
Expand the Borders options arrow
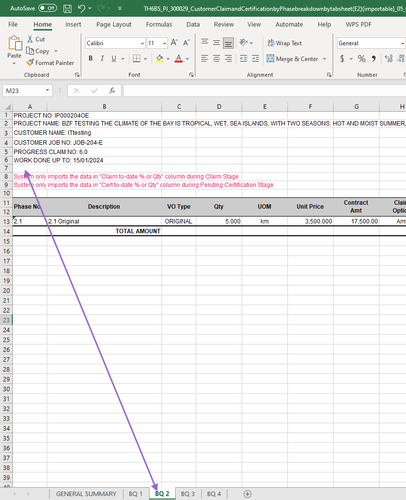145,59
